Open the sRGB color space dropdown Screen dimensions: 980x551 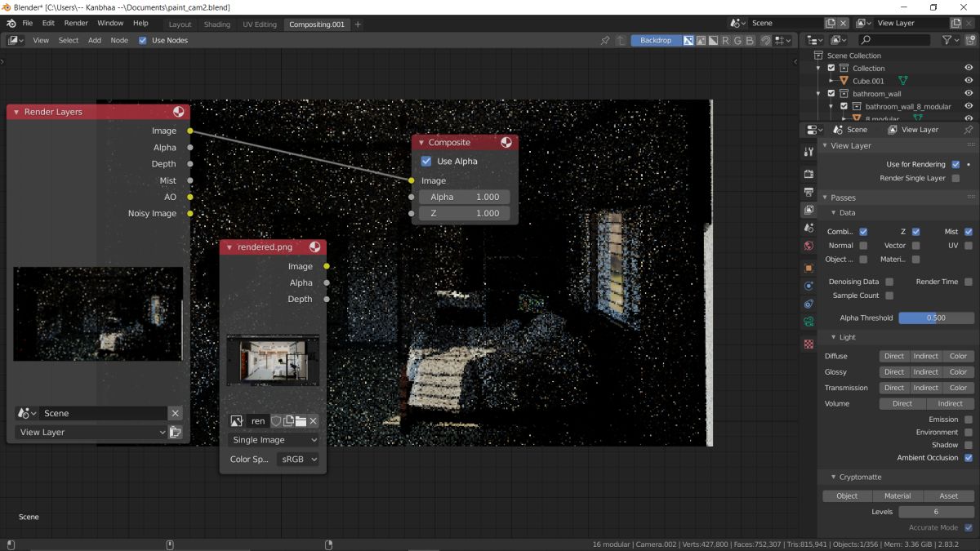click(298, 460)
